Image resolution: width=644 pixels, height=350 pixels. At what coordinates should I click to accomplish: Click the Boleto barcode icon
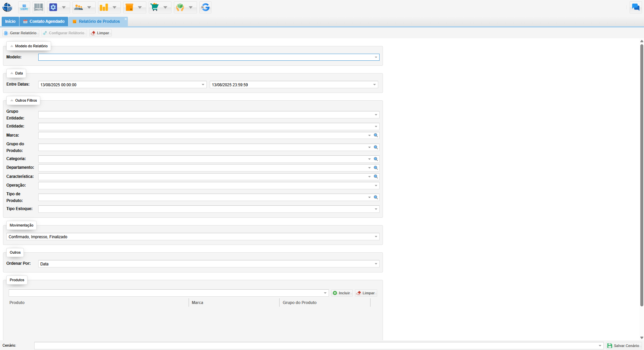point(39,7)
